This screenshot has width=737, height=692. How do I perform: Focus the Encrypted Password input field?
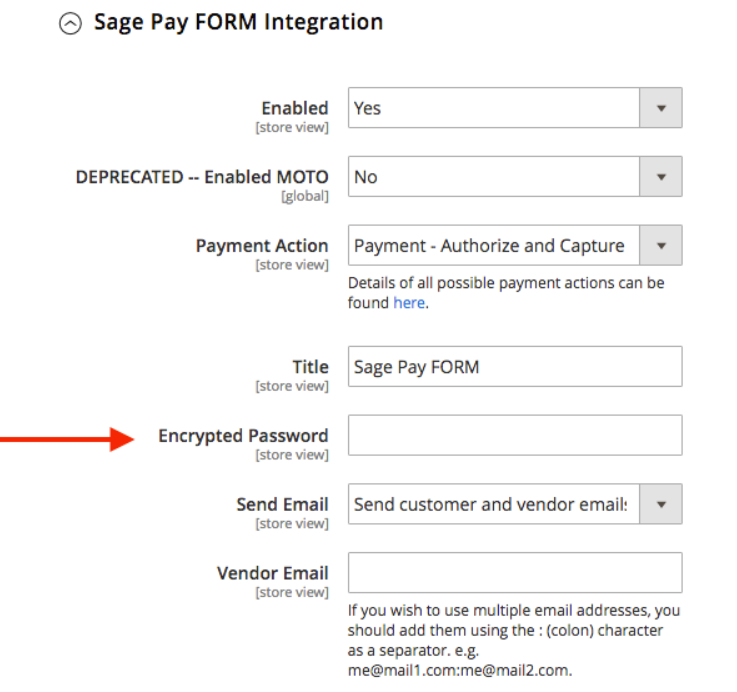(x=514, y=436)
